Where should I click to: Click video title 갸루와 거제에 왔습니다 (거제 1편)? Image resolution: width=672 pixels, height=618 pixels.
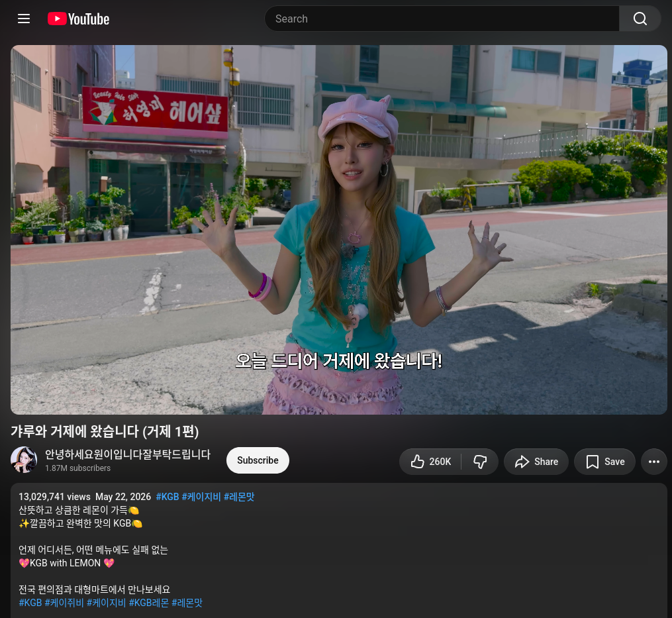(105, 431)
